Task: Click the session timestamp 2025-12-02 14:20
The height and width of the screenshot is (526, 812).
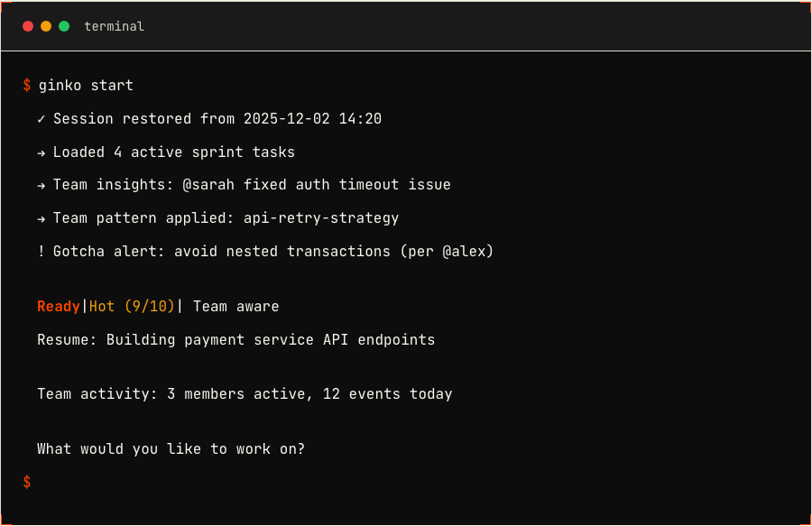Action: [x=312, y=119]
